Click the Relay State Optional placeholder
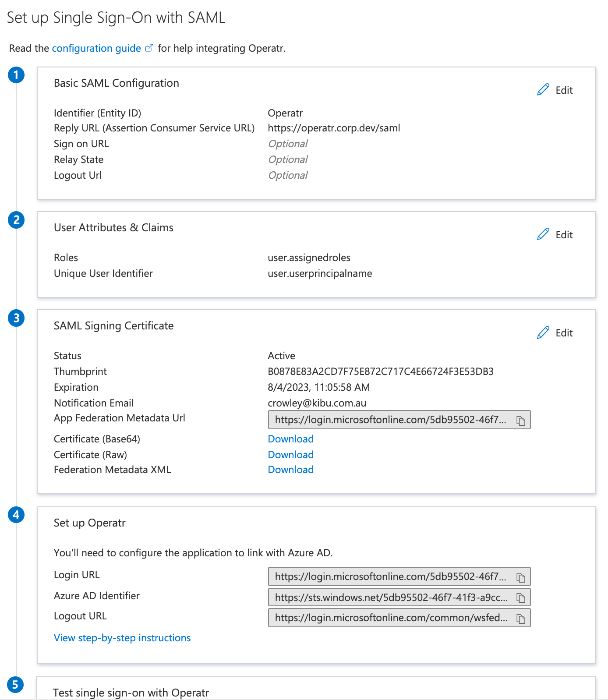Screen dimensions: 608x700 coord(288,159)
